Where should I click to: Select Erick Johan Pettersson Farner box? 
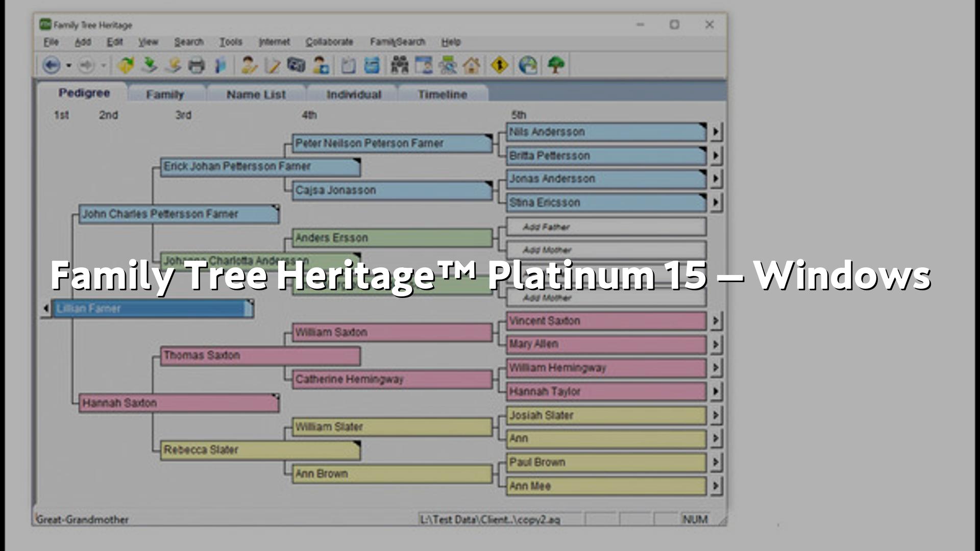pos(260,167)
